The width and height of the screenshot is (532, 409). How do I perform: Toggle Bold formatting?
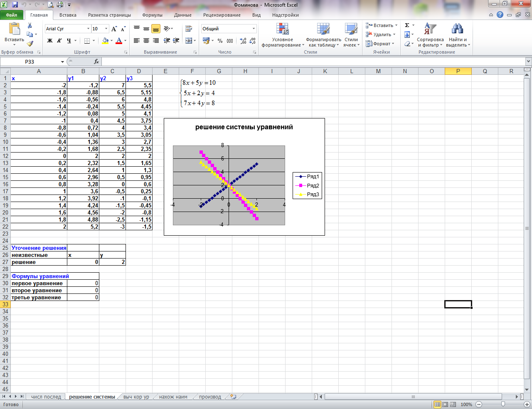point(50,41)
